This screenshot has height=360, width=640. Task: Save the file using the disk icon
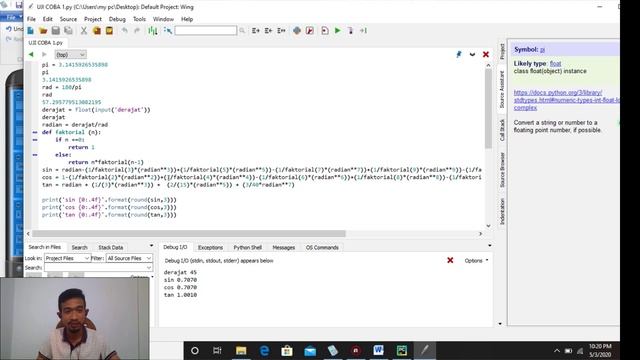click(x=56, y=31)
